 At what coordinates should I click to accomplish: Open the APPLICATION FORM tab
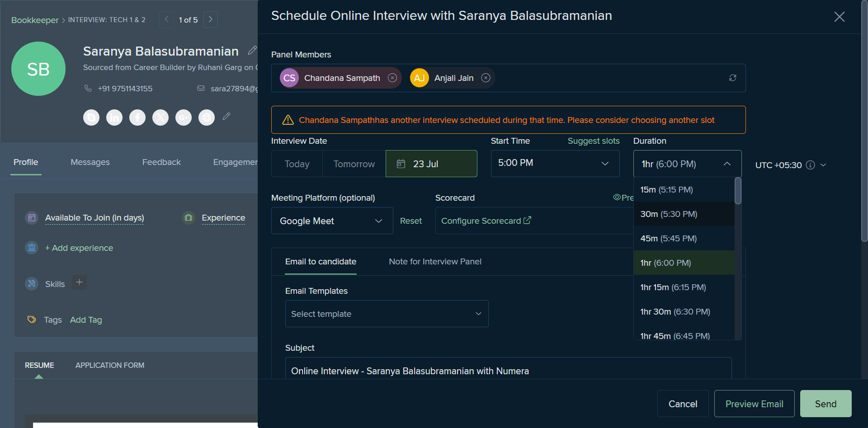[110, 365]
